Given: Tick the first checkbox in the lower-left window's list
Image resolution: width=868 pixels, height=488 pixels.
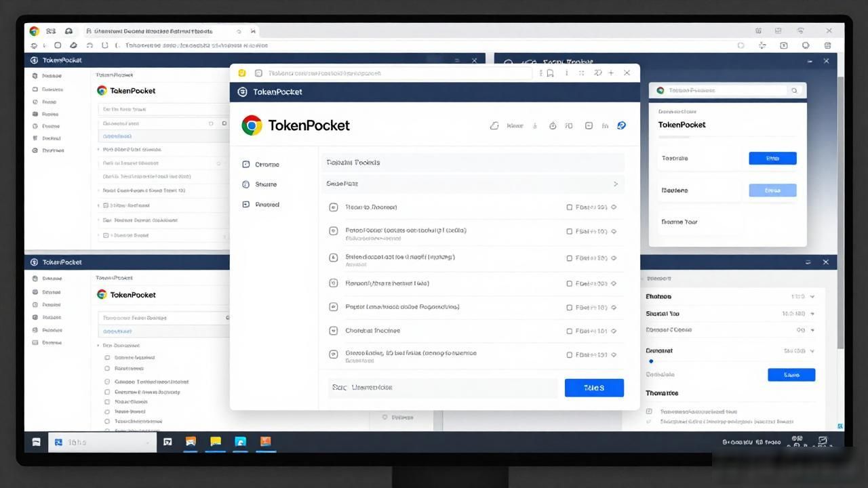Looking at the screenshot, I should [107, 357].
